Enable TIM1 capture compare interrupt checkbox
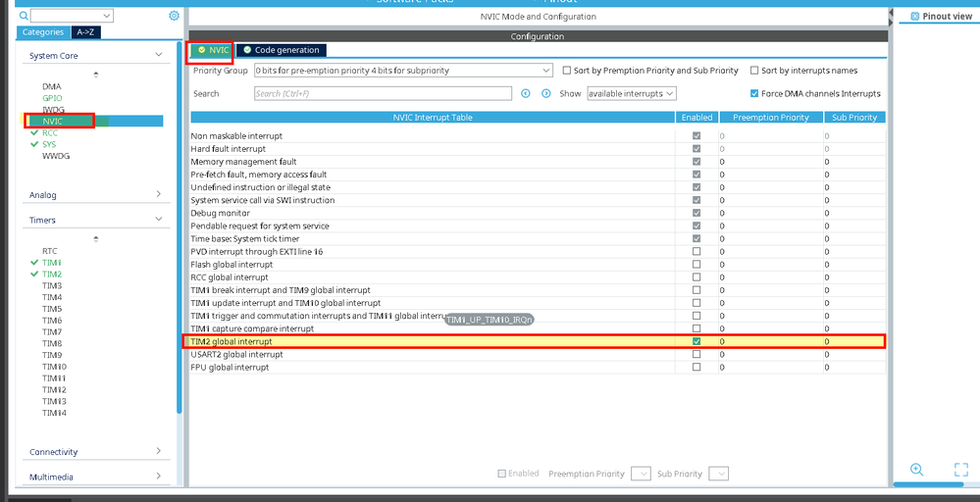The height and width of the screenshot is (502, 980). tap(696, 328)
